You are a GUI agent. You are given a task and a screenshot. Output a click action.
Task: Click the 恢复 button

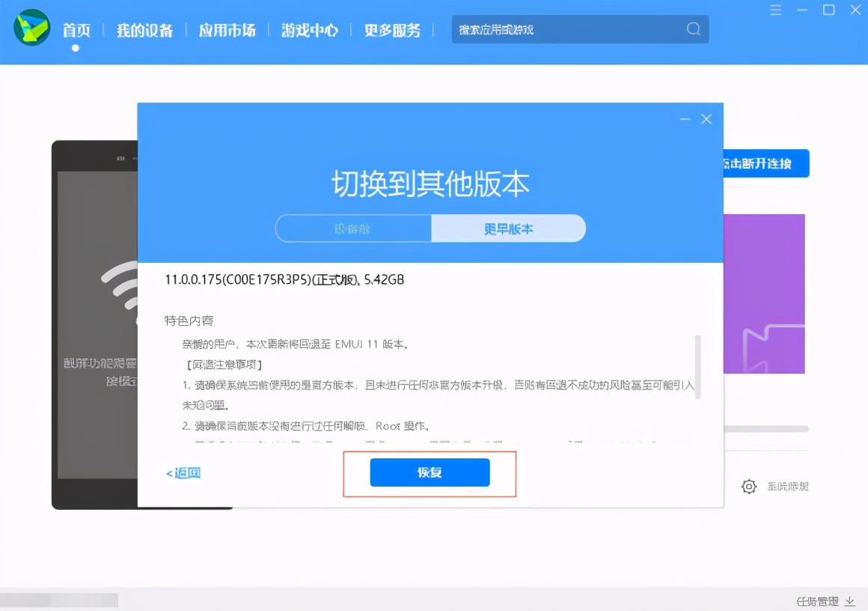430,472
